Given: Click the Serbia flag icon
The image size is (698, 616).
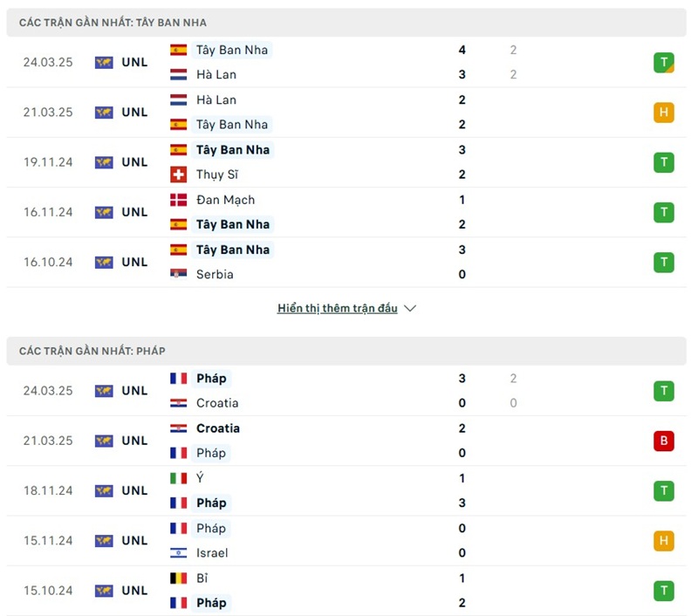Looking at the screenshot, I should coord(179,274).
